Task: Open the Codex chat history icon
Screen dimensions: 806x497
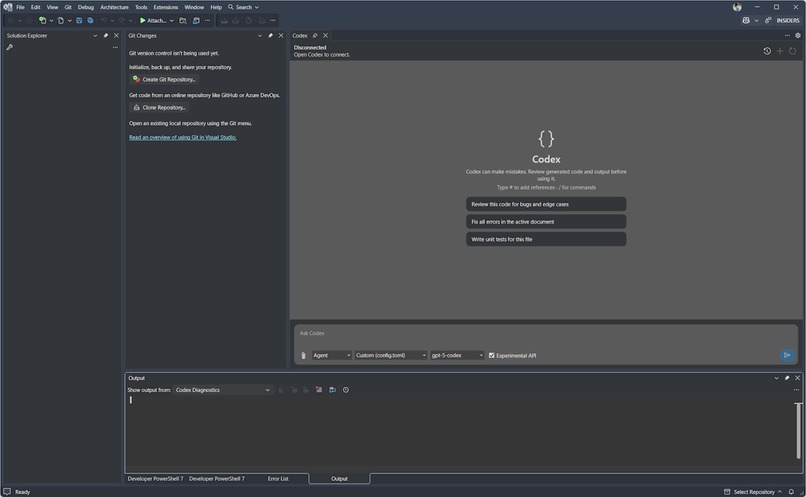Action: pos(767,51)
